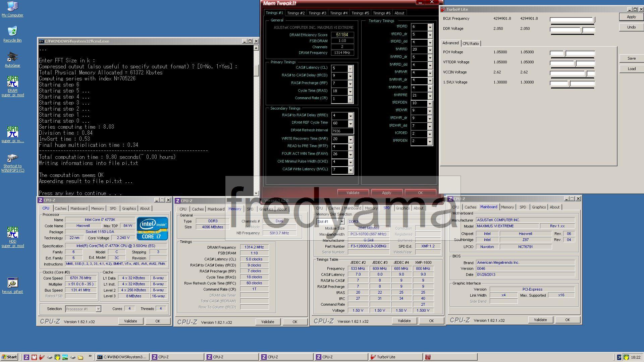Click the JP language bar tray icon

(x=619, y=357)
